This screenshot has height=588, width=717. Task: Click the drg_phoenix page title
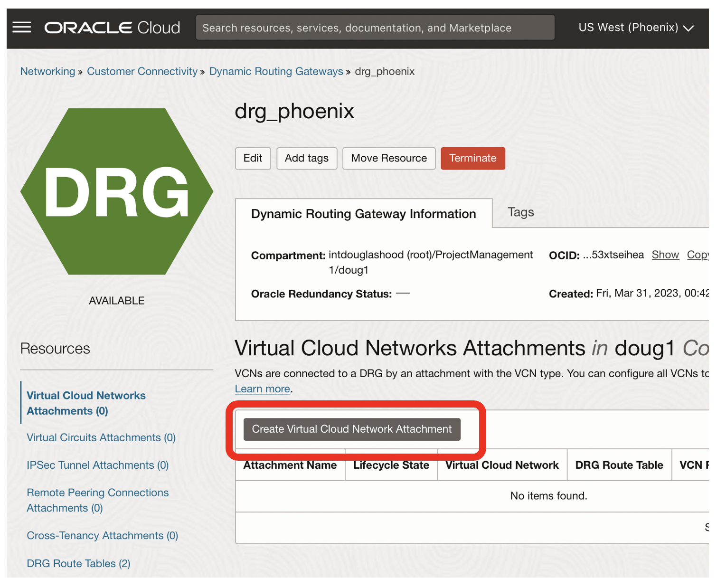point(294,112)
